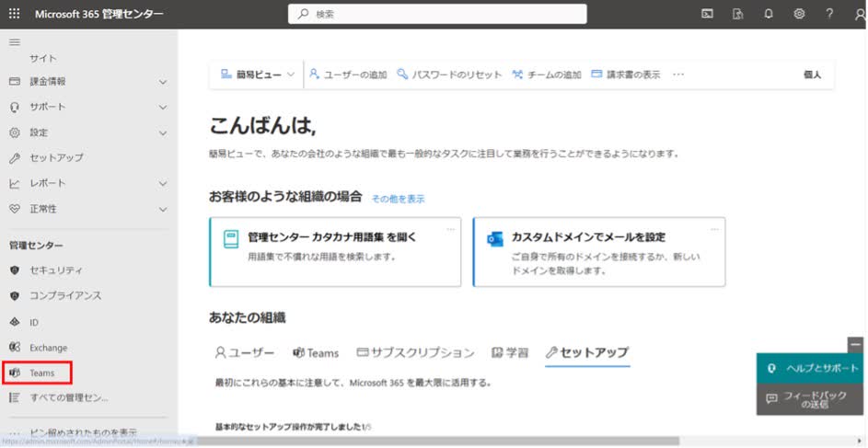Switch to the 学習 tab
Screen dimensions: 868x448
(x=509, y=353)
